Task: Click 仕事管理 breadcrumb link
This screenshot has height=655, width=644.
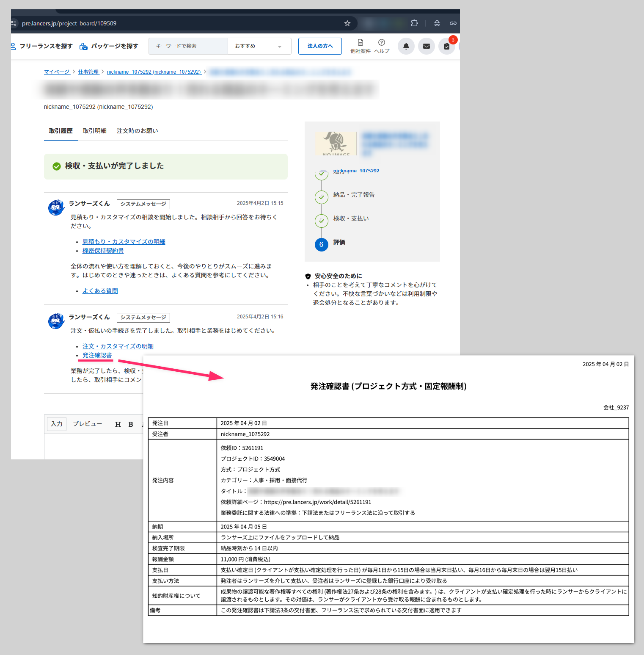Action: click(x=88, y=72)
